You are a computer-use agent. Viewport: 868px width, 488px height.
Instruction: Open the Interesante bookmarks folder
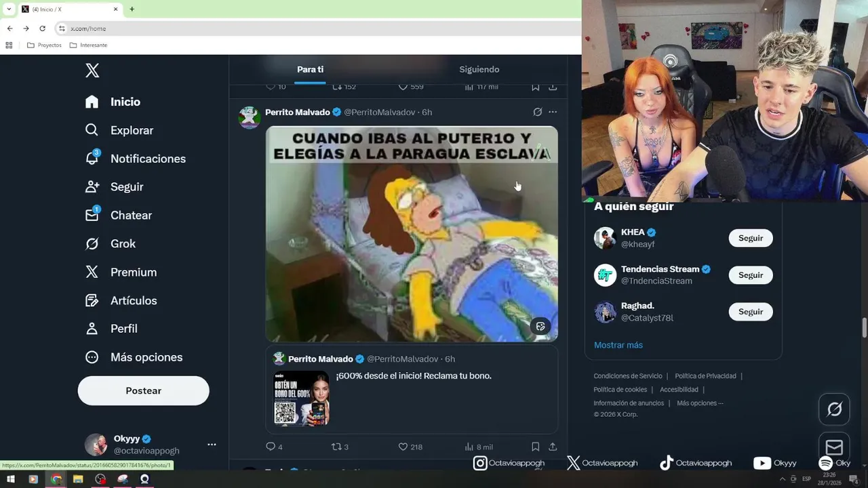(88, 45)
